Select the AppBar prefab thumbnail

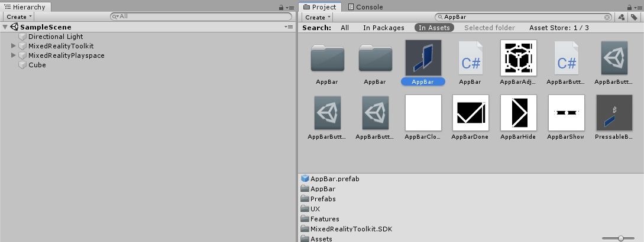point(423,58)
